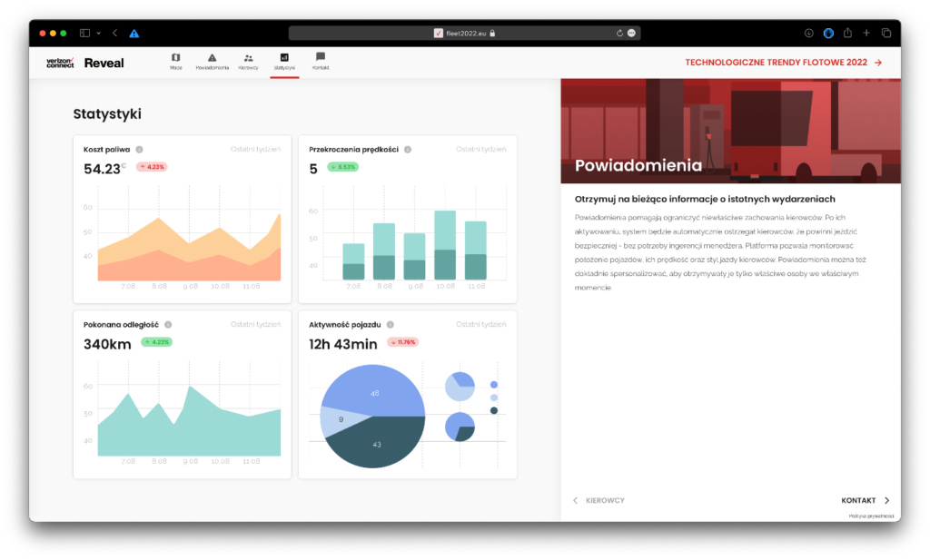
Task: Click the Verizon Connect Reveal logo
Action: point(85,63)
